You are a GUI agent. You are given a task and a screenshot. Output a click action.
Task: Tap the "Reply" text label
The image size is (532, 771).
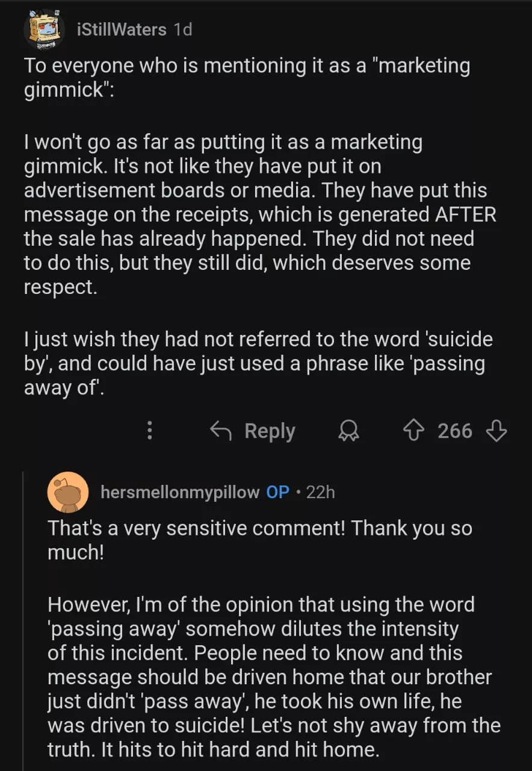[270, 431]
